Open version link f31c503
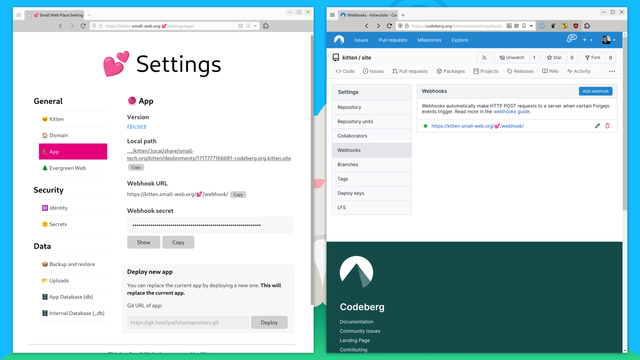The image size is (640, 360). [x=136, y=127]
